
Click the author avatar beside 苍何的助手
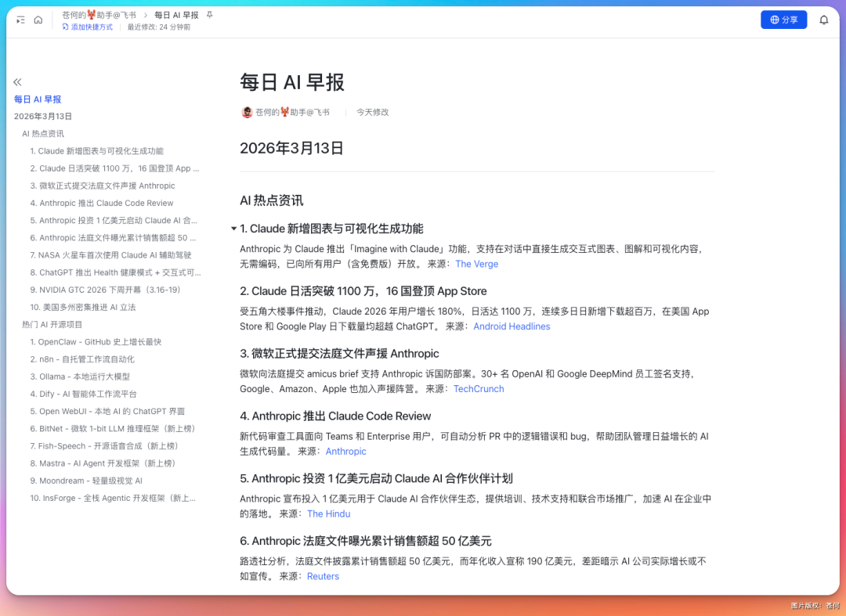pos(246,112)
